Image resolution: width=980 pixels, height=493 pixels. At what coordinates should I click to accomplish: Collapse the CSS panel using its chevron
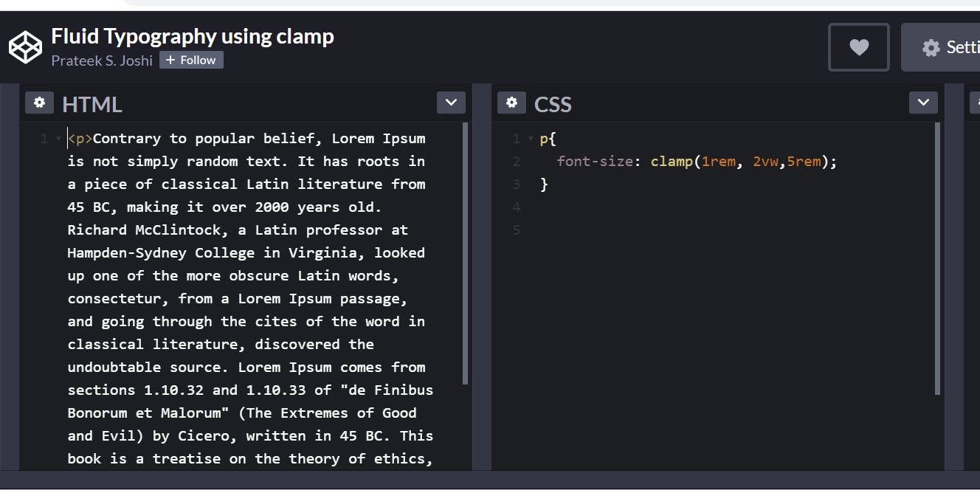pos(923,103)
